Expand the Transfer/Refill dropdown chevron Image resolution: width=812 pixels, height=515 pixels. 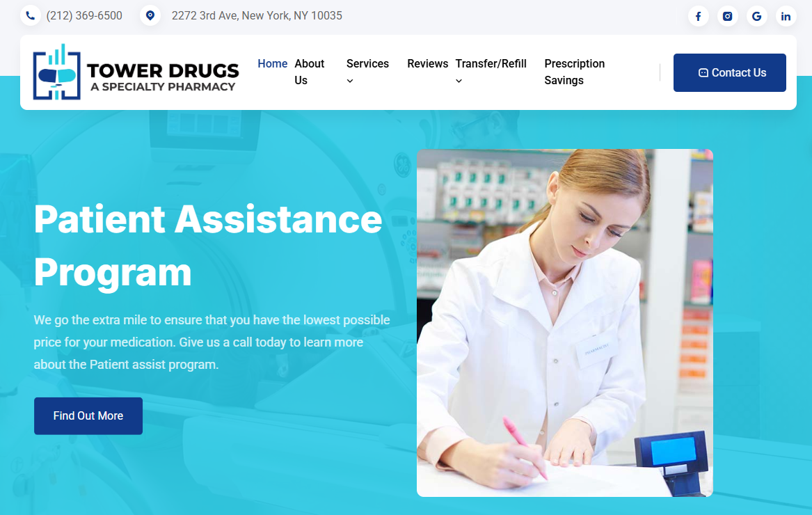coord(459,81)
